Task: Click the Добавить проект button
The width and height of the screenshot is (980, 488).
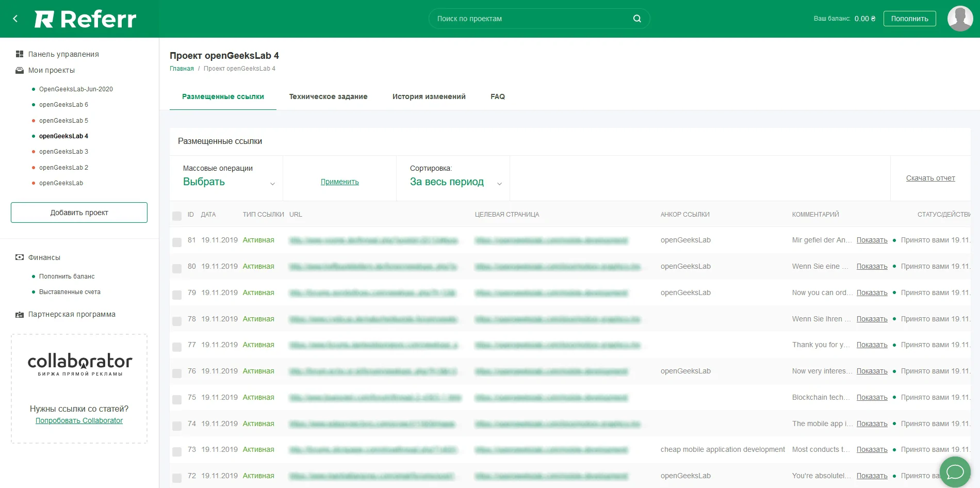Action: click(79, 213)
